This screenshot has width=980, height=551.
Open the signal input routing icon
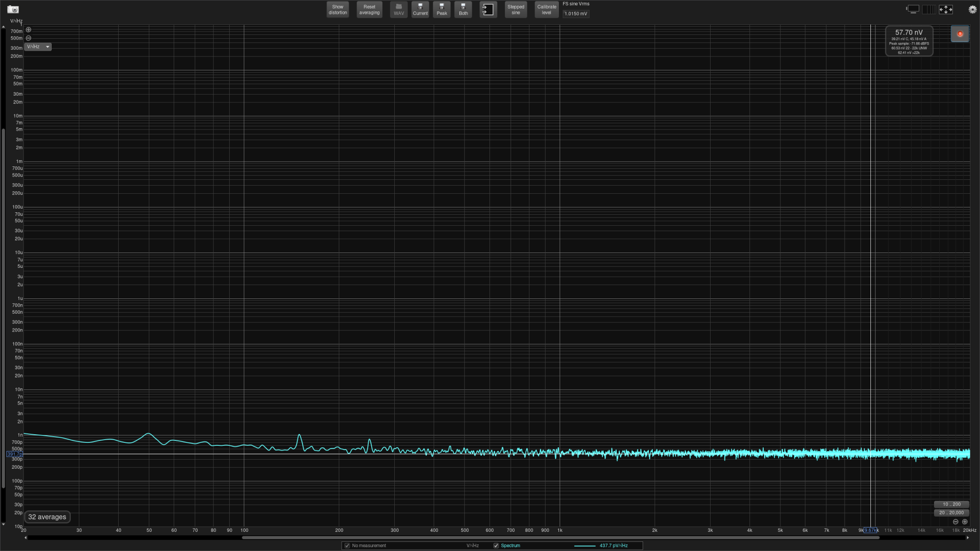pos(488,10)
